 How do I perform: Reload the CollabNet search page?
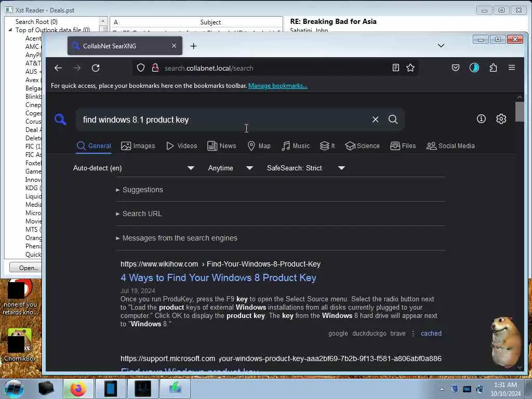pos(96,68)
